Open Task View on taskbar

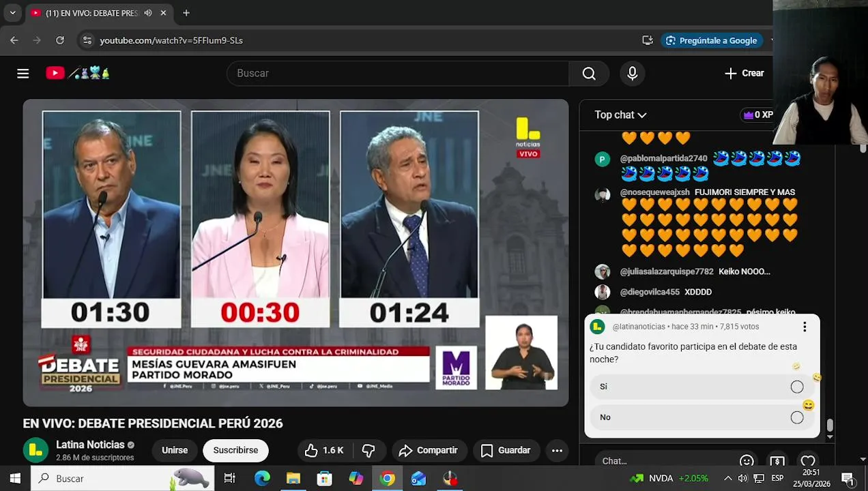click(230, 478)
